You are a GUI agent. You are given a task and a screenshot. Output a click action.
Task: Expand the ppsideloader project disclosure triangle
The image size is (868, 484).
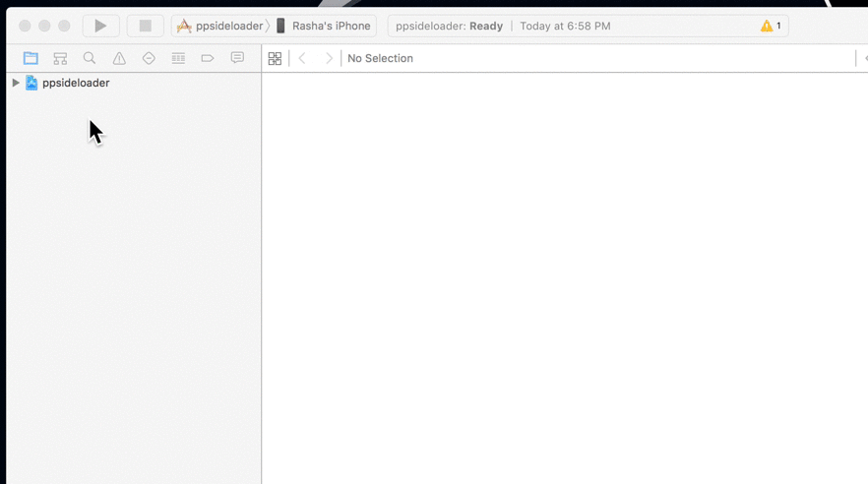(x=16, y=83)
